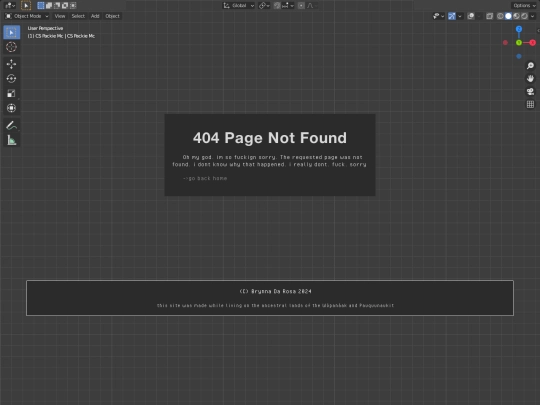Screen dimensions: 540x405
Task: Click the ancestral lands acknowledgement footer text
Action: pyautogui.click(x=276, y=305)
